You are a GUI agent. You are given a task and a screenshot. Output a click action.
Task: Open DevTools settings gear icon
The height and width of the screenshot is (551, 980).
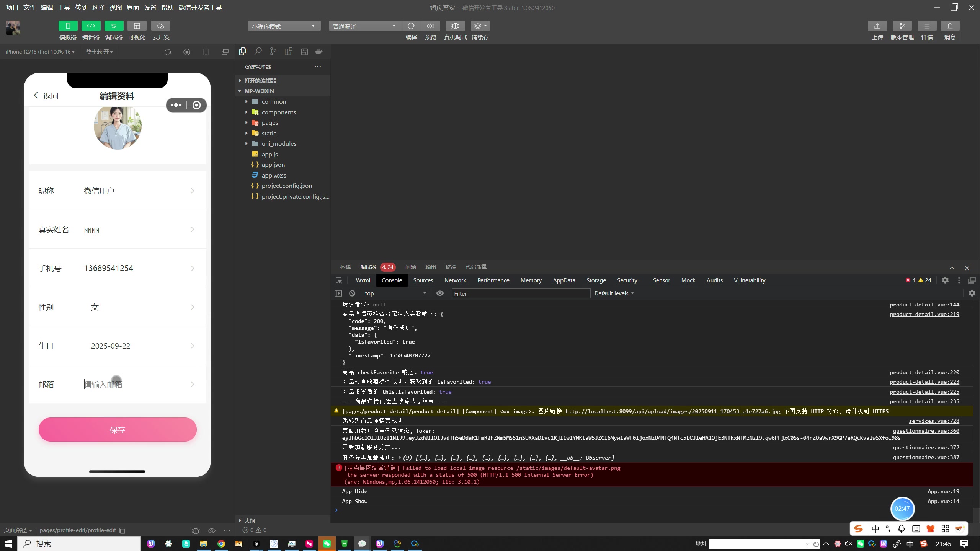[x=945, y=280]
